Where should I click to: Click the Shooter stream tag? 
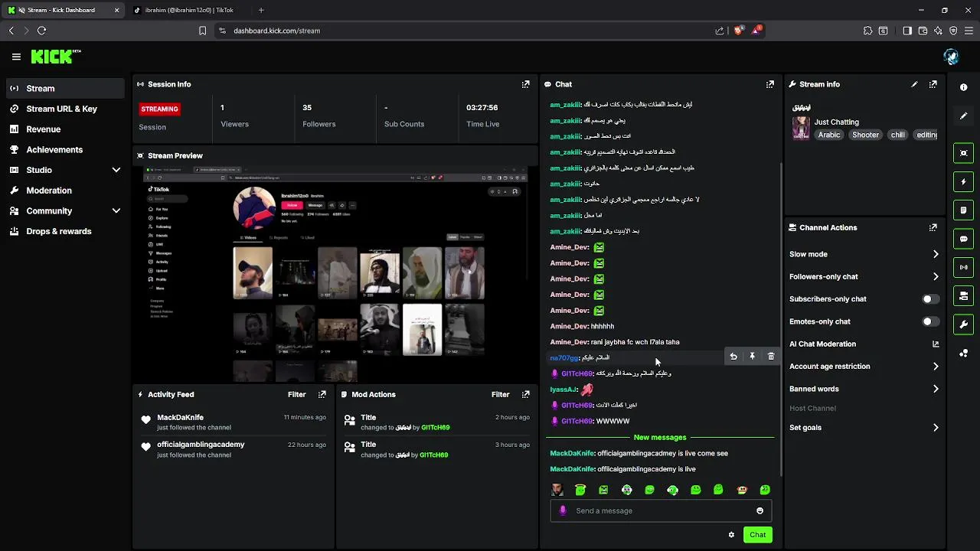(x=865, y=135)
